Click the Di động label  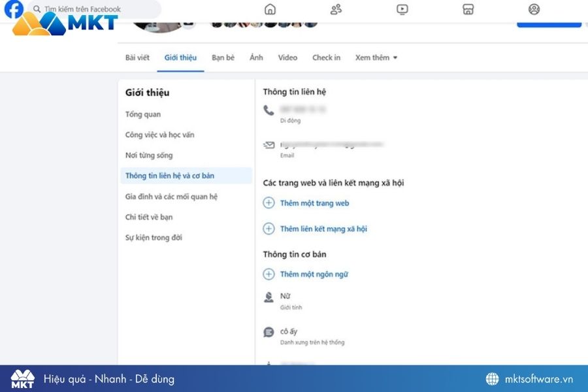pyautogui.click(x=290, y=120)
